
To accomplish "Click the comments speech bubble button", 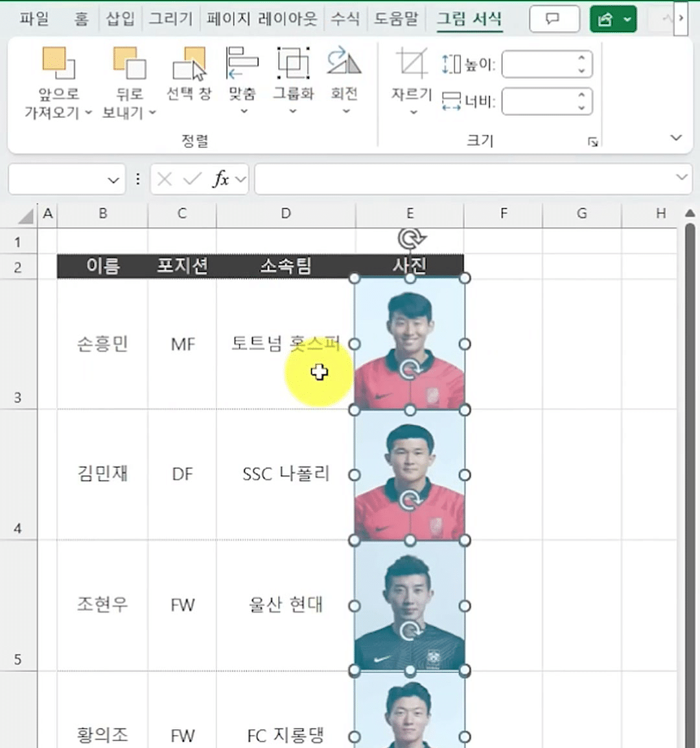I will point(554,19).
